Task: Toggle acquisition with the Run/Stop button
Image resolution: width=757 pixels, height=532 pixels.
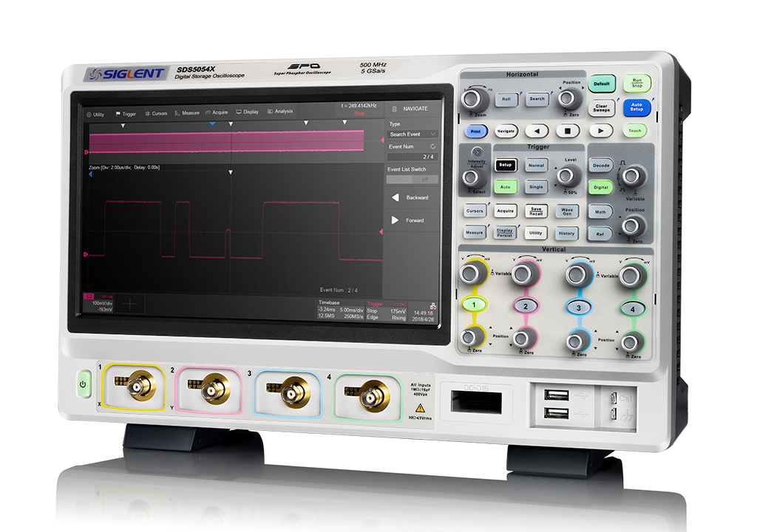Action: coord(637,83)
